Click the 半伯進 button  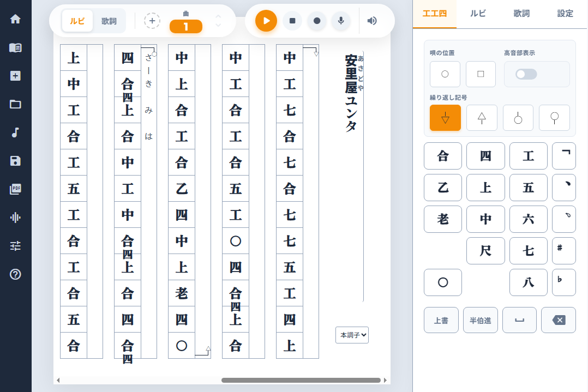tap(481, 320)
